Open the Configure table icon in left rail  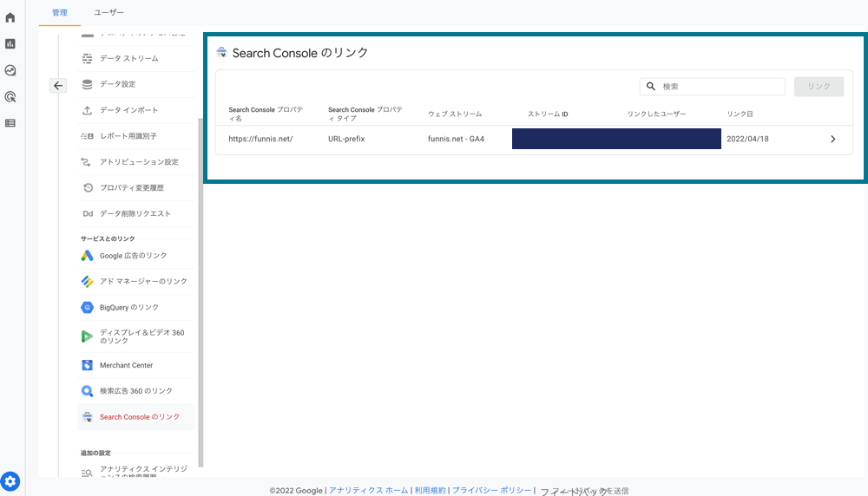tap(10, 123)
